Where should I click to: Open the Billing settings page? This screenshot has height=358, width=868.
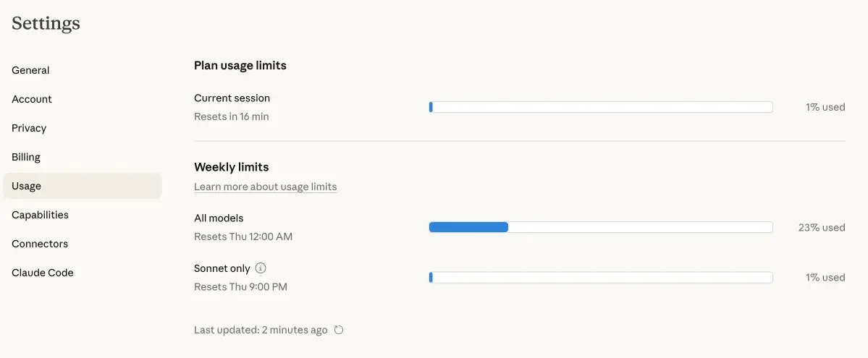[26, 157]
